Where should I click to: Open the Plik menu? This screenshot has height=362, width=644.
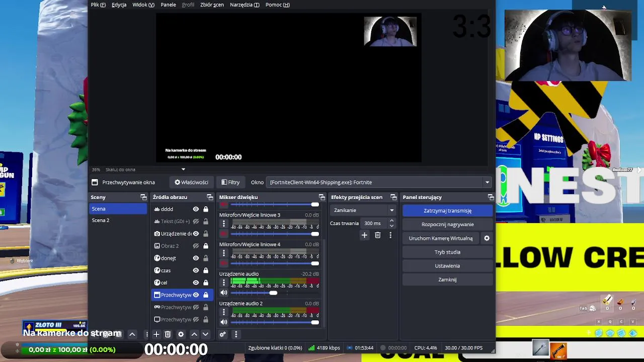(x=98, y=5)
